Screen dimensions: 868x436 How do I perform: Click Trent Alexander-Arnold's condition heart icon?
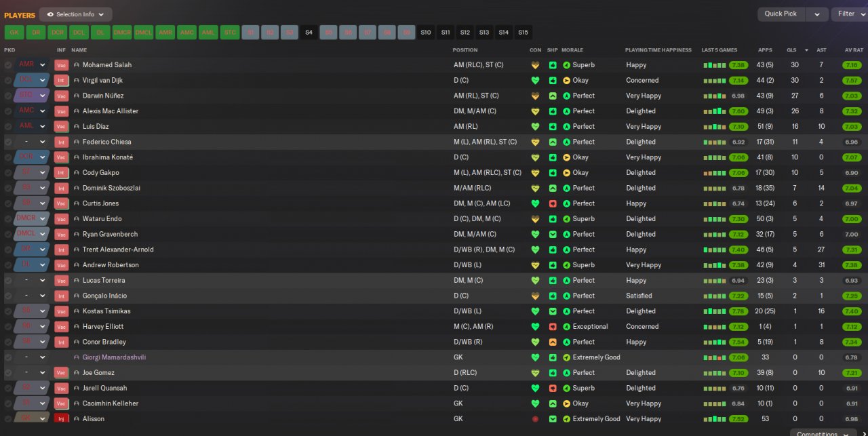pos(535,250)
